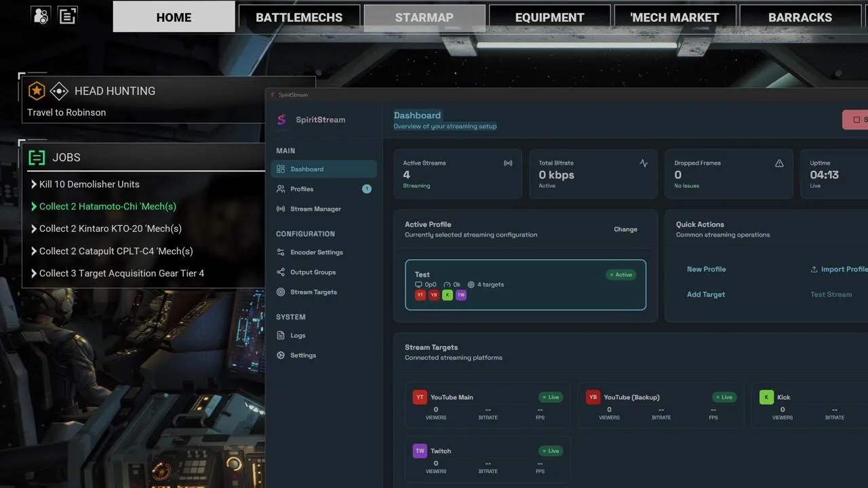868x488 pixels.
Task: Click the Travel to Robinson objective text
Action: click(x=66, y=113)
